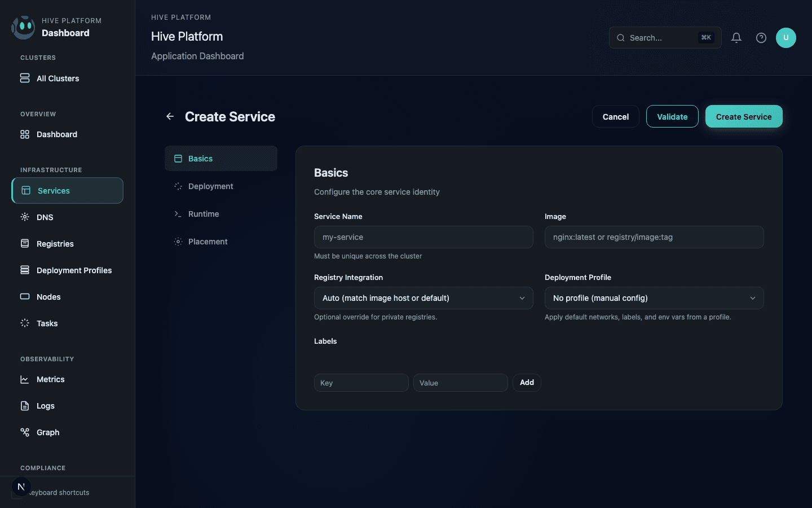Click the notification bell icon

(x=736, y=38)
